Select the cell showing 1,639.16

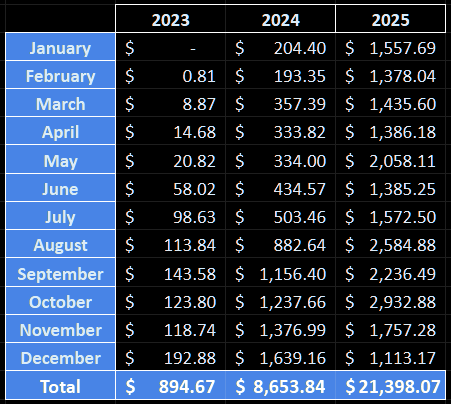[x=280, y=357]
